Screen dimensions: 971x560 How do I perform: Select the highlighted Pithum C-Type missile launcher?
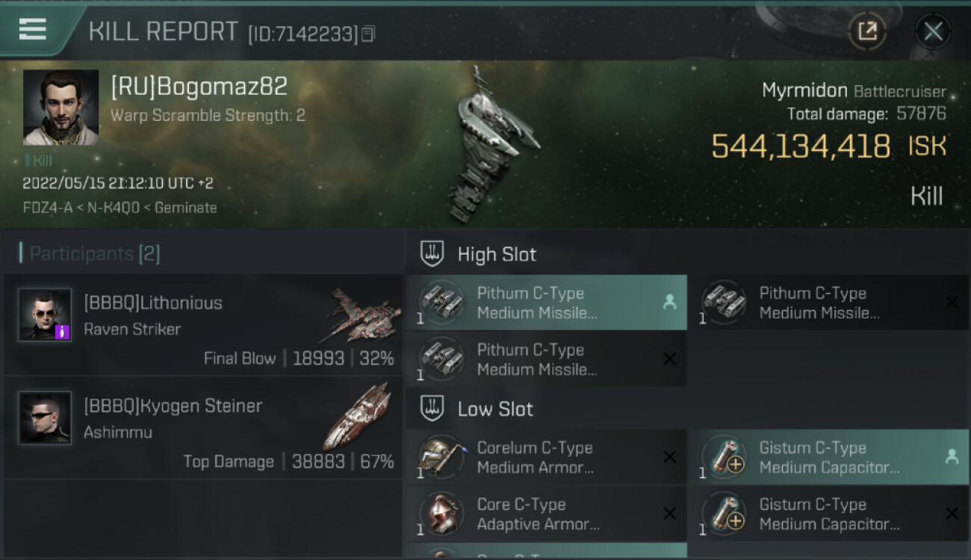point(547,302)
